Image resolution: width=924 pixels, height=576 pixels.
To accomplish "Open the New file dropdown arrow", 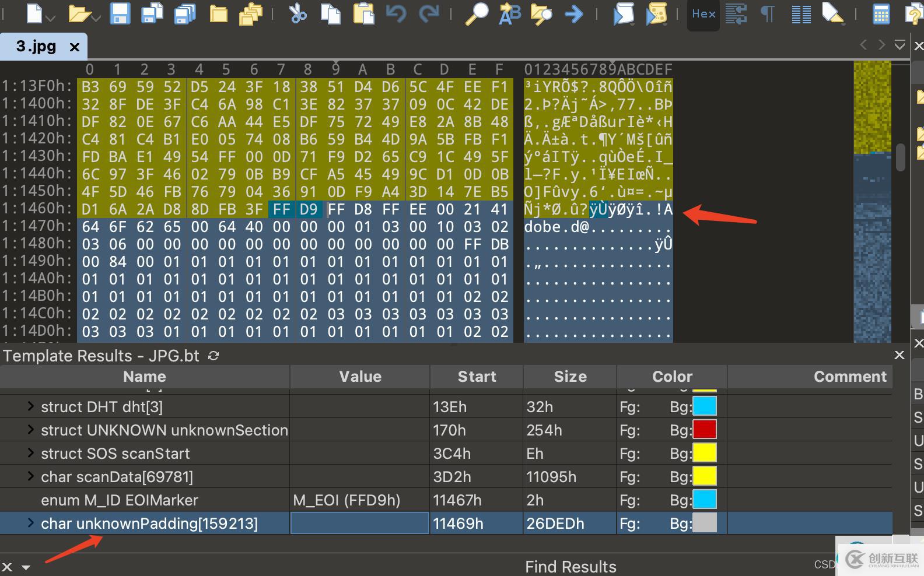I will pyautogui.click(x=51, y=18).
